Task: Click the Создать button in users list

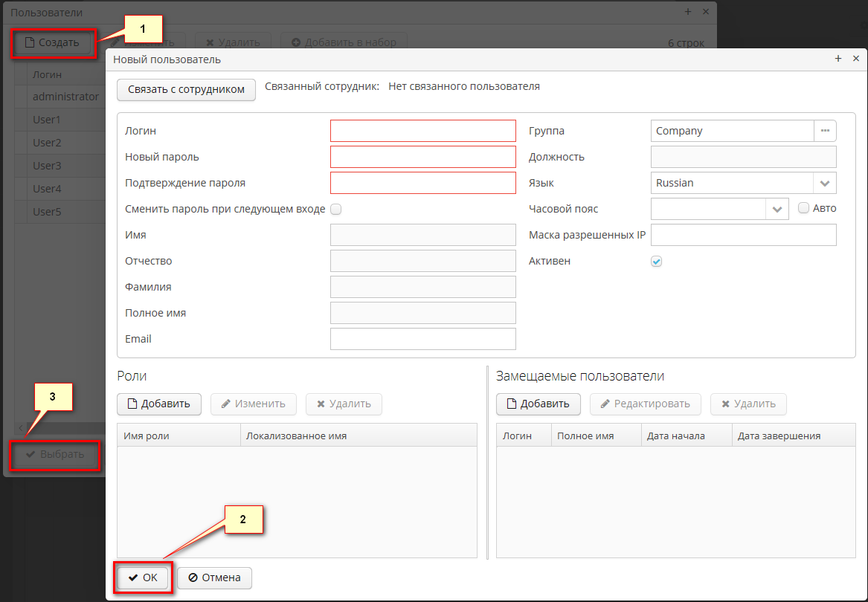Action: (52, 42)
